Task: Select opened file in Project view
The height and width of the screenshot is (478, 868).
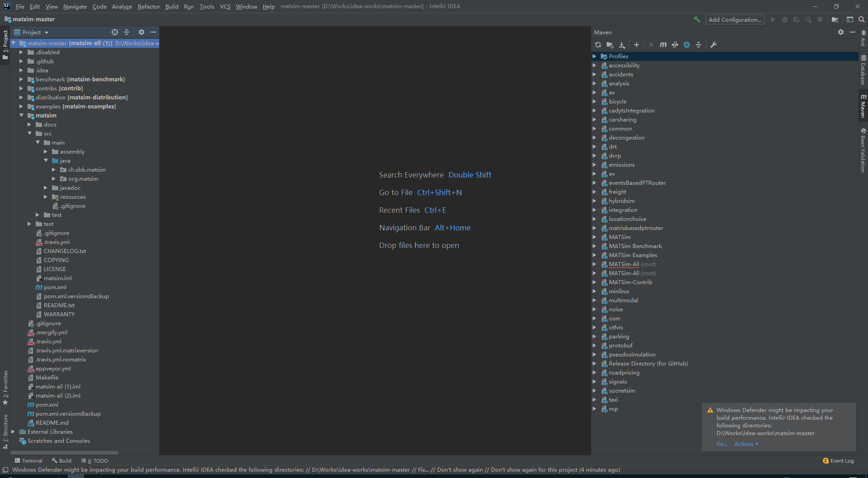Action: coord(114,32)
